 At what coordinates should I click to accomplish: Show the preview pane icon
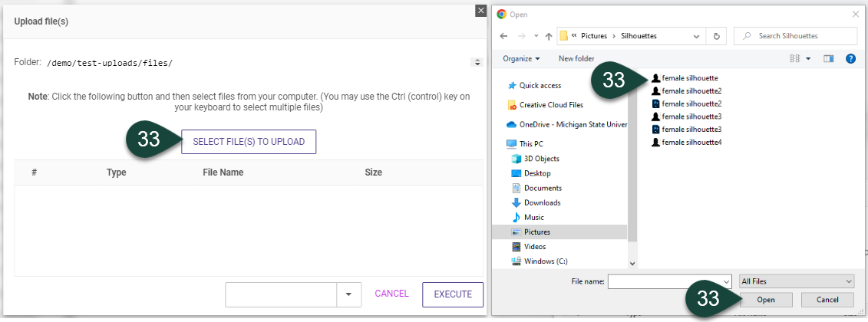pyautogui.click(x=829, y=58)
